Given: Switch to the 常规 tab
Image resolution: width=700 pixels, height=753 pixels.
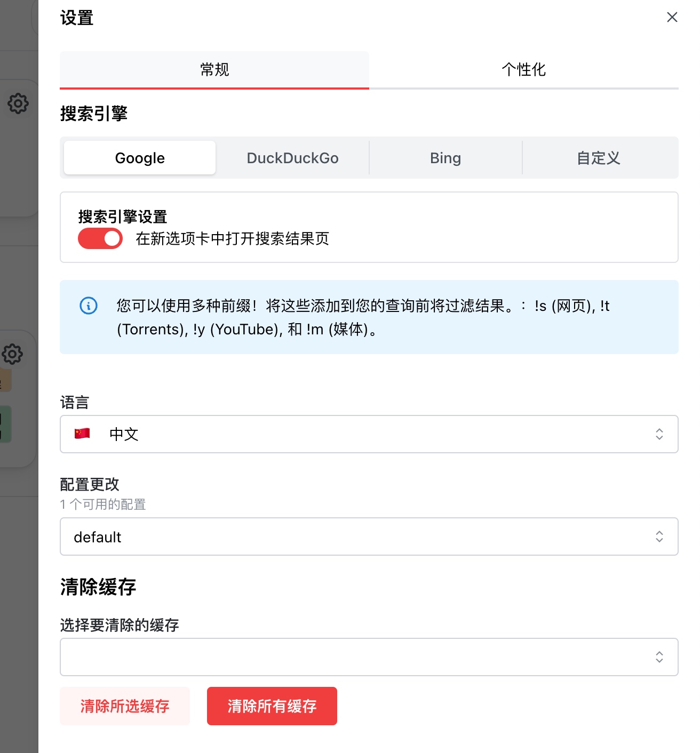Looking at the screenshot, I should 214,70.
